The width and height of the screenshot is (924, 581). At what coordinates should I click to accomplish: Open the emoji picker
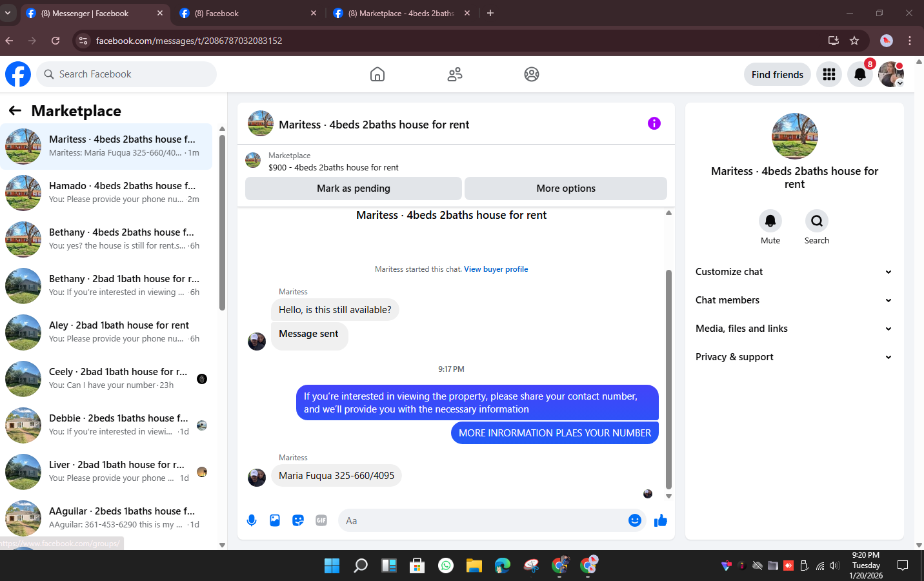[x=635, y=520]
